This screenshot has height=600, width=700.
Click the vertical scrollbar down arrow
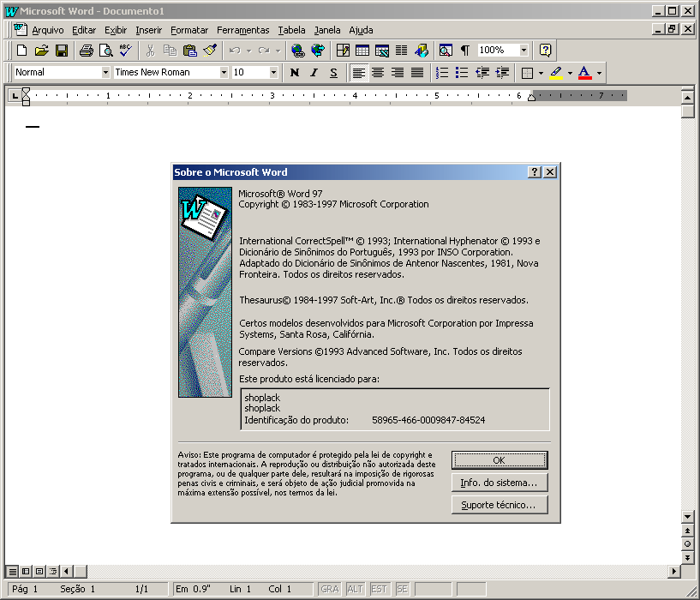tap(687, 518)
